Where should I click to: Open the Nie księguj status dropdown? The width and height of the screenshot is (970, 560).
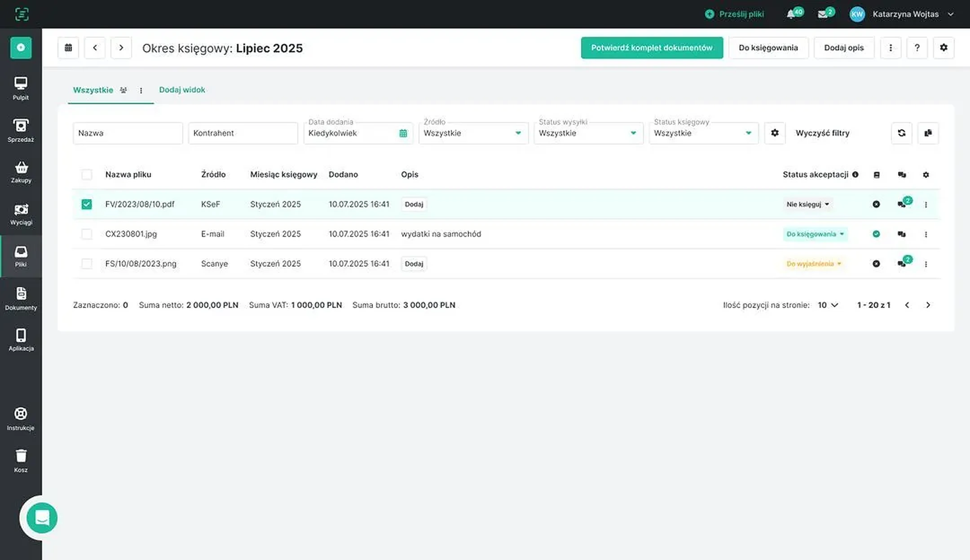point(808,204)
